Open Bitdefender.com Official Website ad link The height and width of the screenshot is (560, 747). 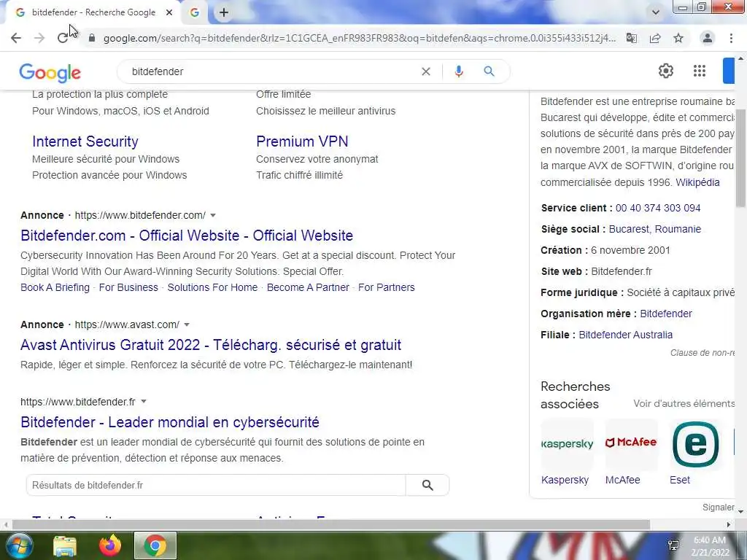pos(187,236)
